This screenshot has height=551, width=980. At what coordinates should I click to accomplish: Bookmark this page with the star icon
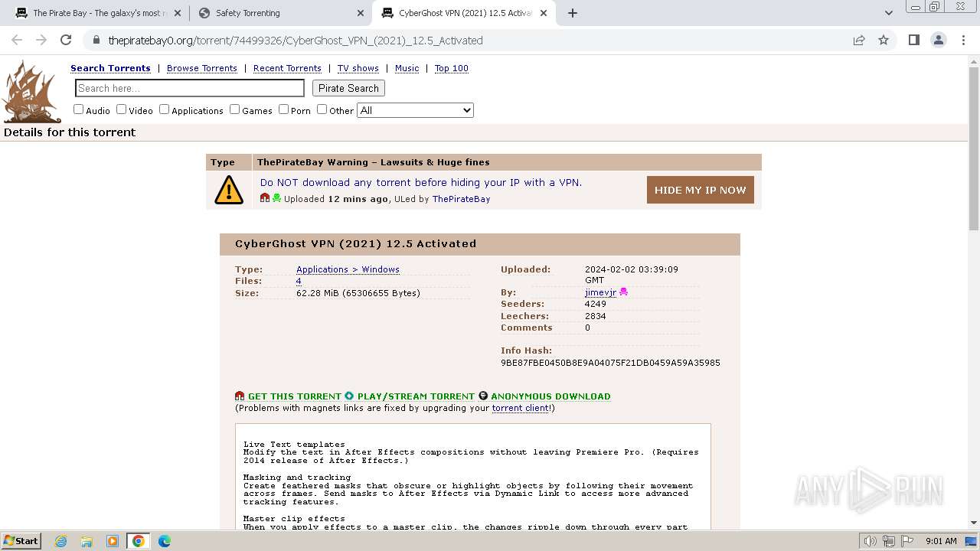(884, 41)
